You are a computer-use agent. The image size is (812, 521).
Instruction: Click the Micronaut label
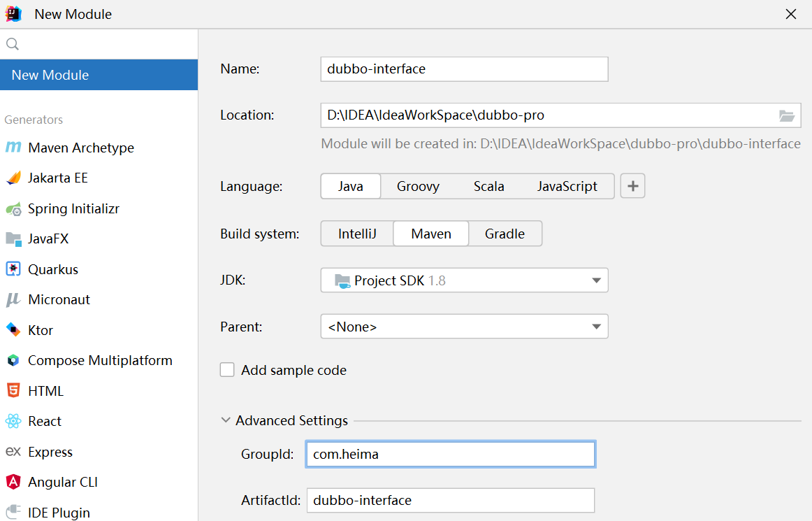click(59, 299)
